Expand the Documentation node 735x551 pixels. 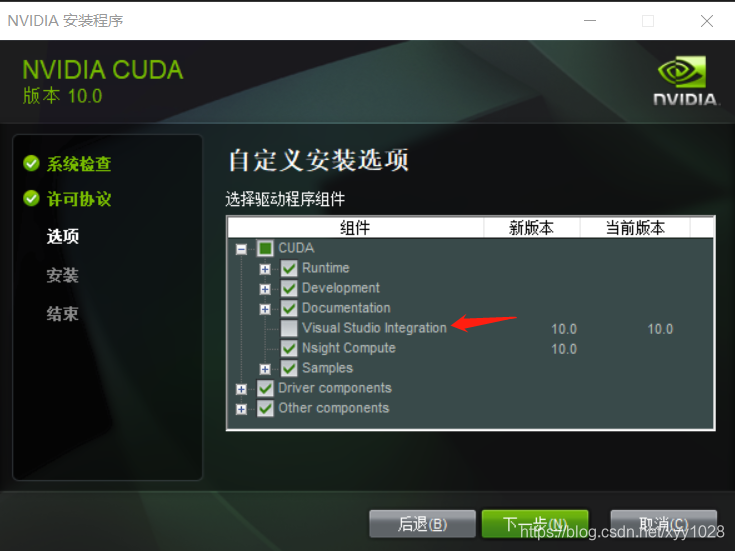(265, 309)
